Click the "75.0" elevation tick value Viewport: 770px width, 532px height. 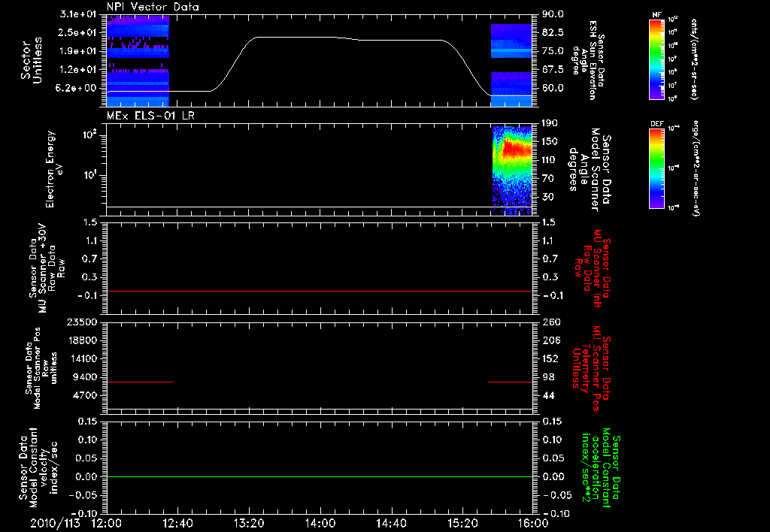(553, 51)
